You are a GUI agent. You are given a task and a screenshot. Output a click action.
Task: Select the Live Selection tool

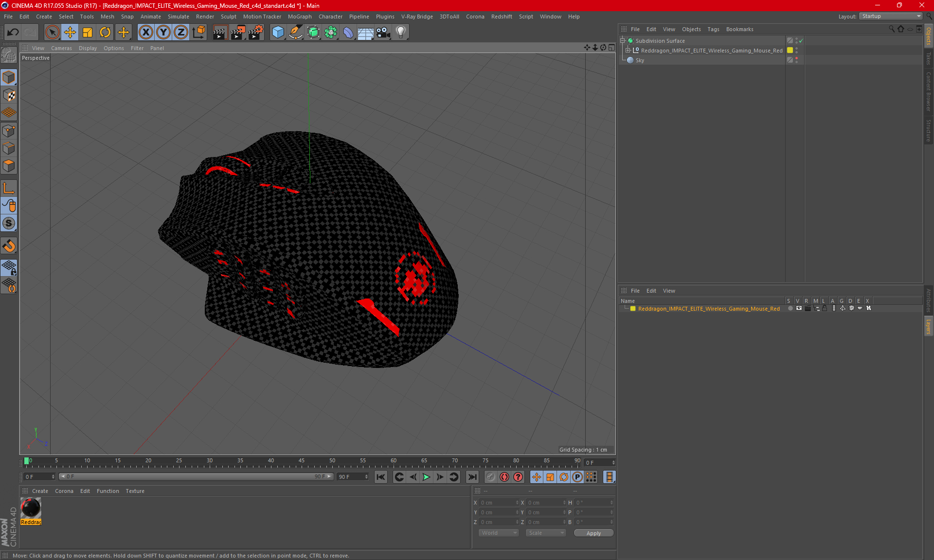pos(52,32)
